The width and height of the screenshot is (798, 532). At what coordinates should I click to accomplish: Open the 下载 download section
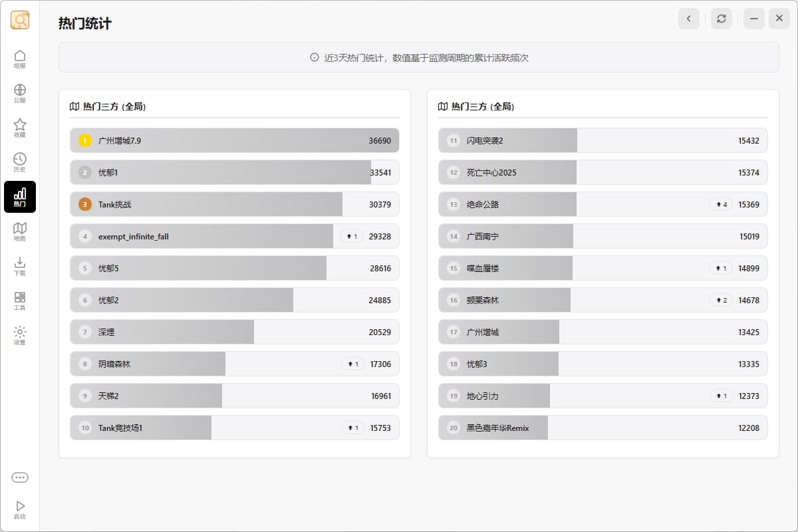[x=20, y=266]
